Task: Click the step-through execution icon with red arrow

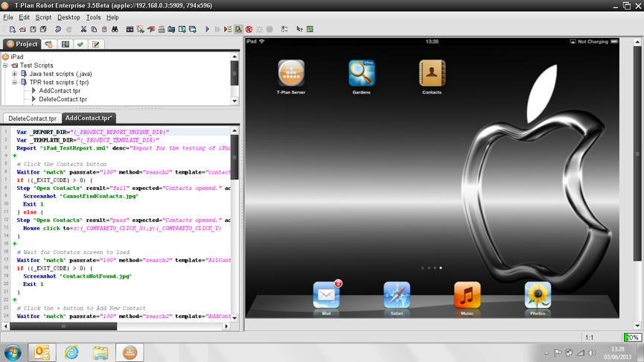Action: click(x=228, y=29)
